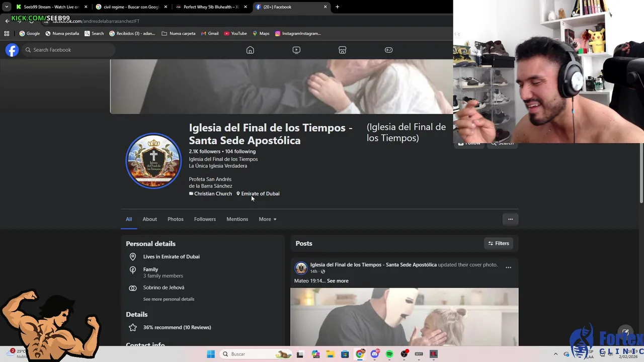The image size is (644, 362).
Task: Open the post's cover photo image
Action: (x=404, y=317)
